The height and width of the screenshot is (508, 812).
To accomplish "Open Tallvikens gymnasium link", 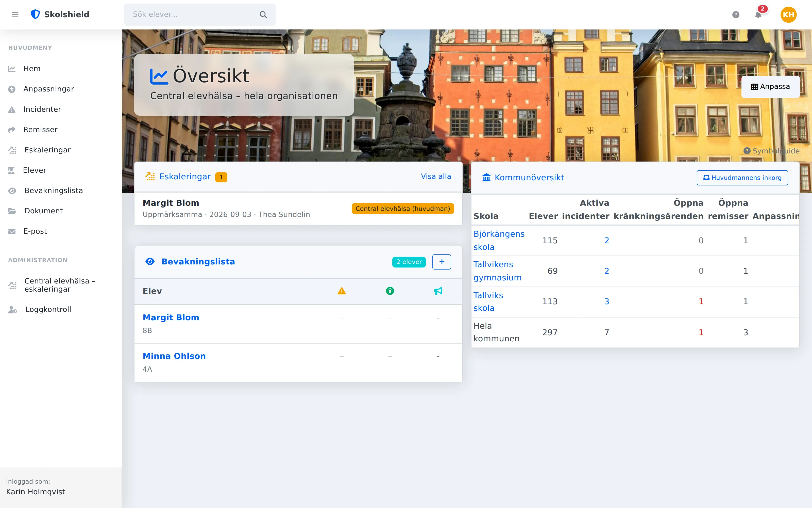I will point(497,271).
